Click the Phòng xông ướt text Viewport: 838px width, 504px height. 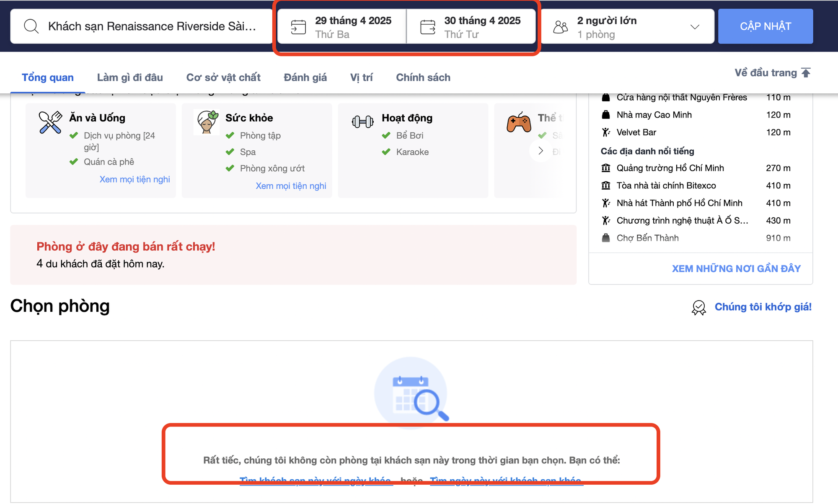click(x=272, y=168)
